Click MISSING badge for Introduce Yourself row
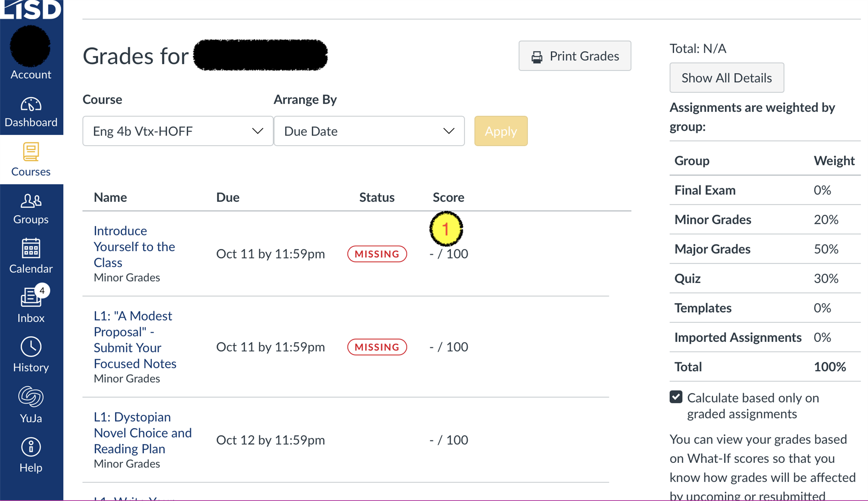 (377, 254)
